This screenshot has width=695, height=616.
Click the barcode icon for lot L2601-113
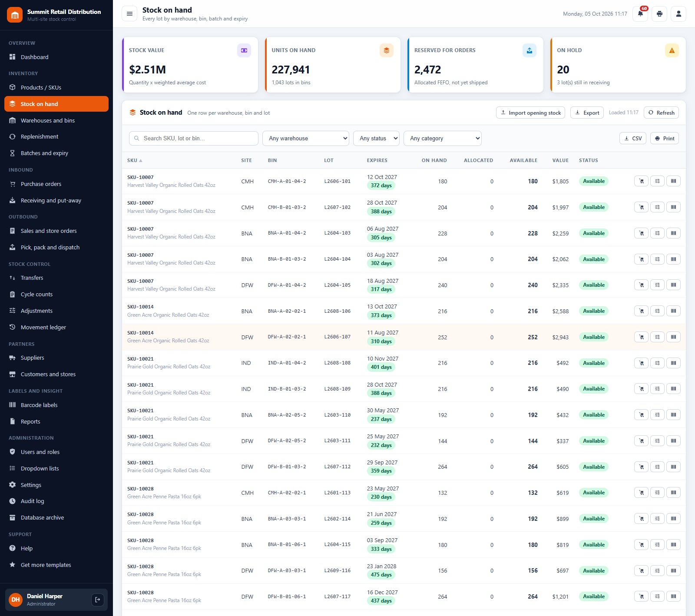(674, 493)
